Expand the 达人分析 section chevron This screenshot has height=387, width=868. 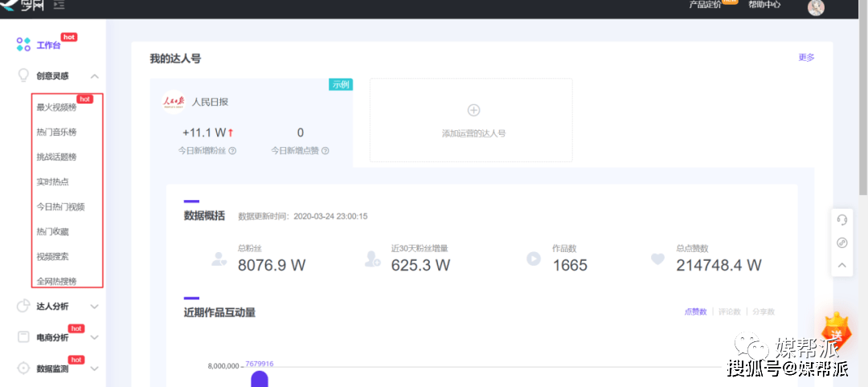[x=95, y=306]
